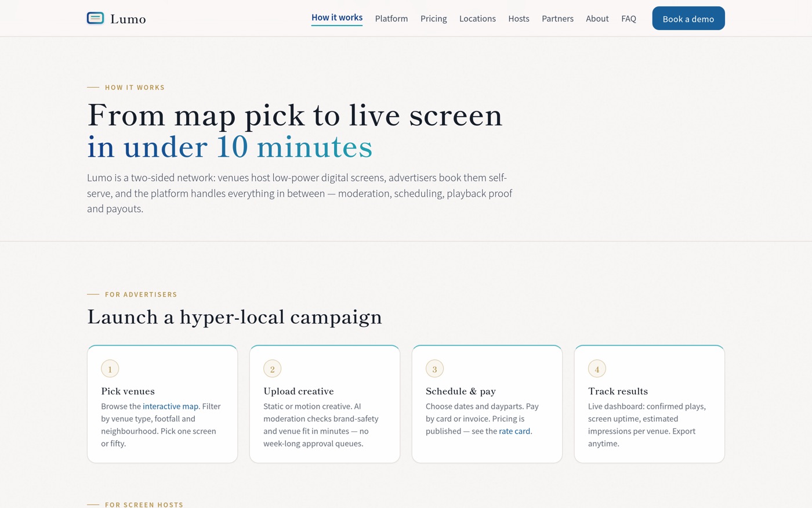Click the step 3 number badge
The width and height of the screenshot is (812, 508).
pos(435,369)
